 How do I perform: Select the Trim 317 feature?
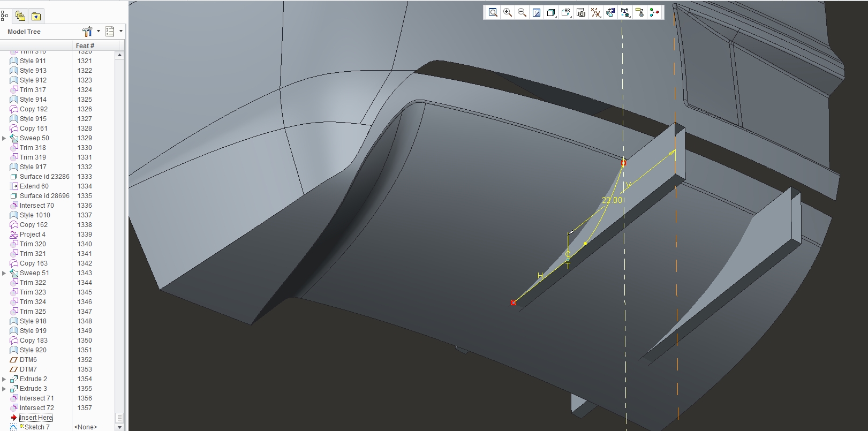point(33,90)
